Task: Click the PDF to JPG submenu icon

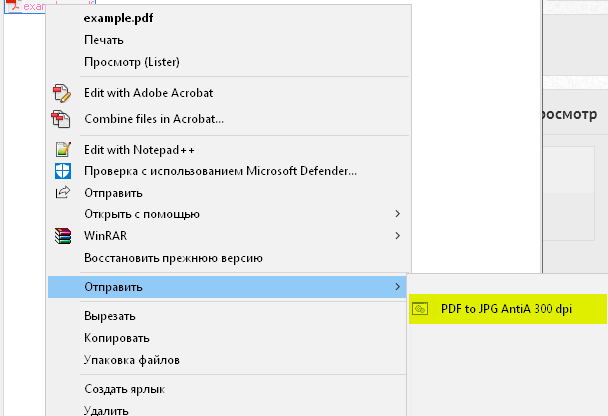Action: point(421,309)
